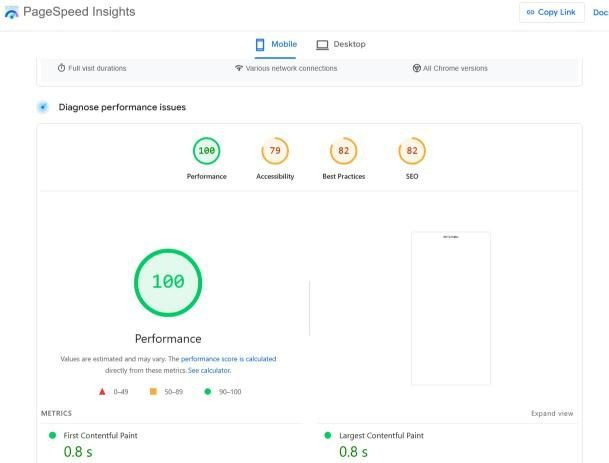Open the See calculator link
609x463 pixels.
point(209,371)
